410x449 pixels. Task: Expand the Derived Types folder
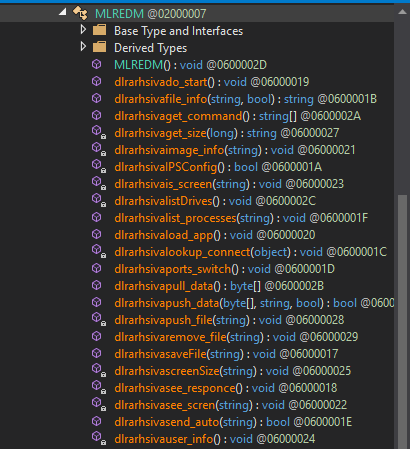pos(83,47)
